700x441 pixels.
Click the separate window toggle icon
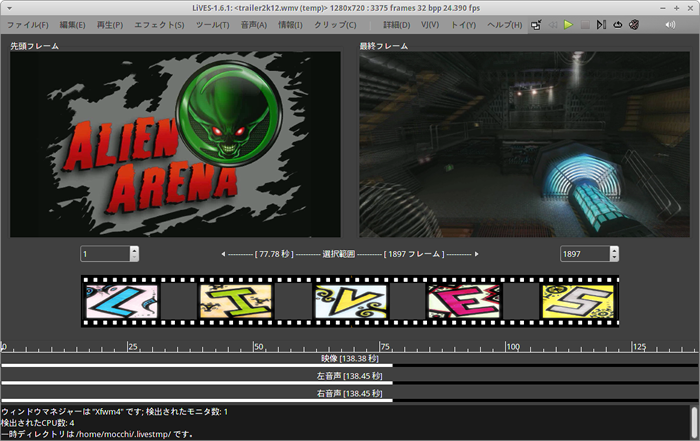[x=536, y=25]
